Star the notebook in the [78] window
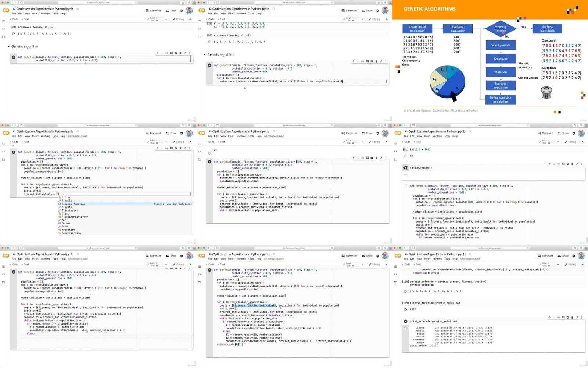 coord(273,9)
